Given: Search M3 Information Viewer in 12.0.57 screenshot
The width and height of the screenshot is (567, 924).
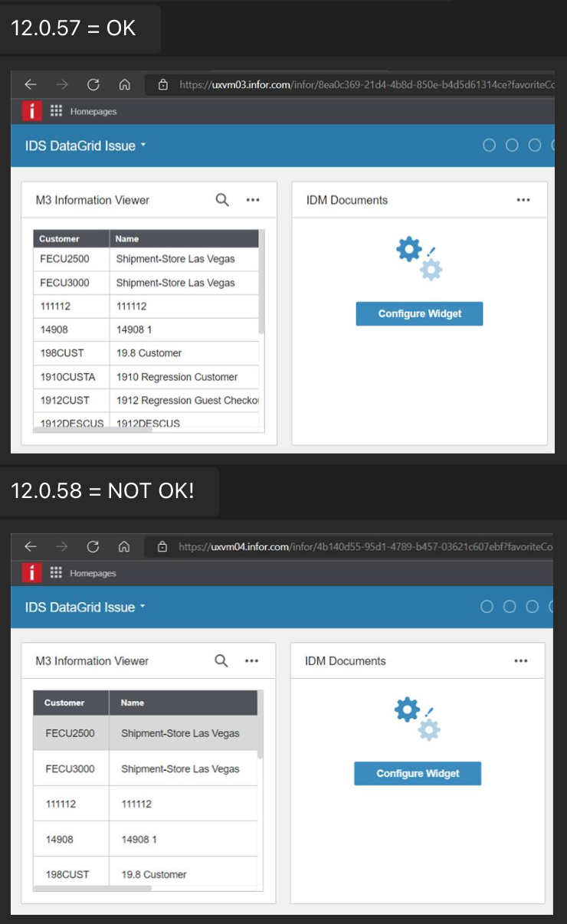Looking at the screenshot, I should click(x=222, y=200).
